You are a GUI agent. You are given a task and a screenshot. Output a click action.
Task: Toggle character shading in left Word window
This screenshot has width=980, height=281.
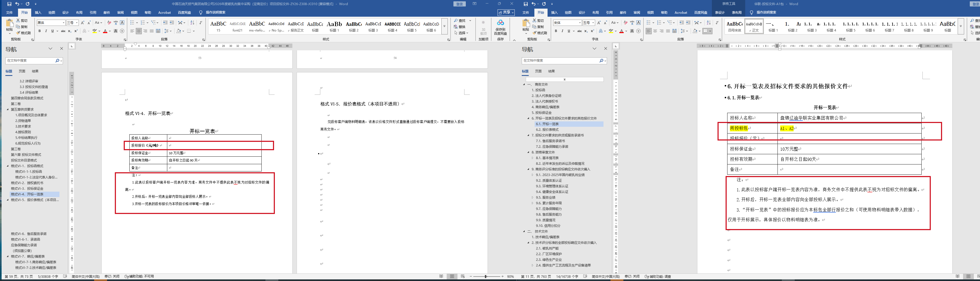click(116, 31)
